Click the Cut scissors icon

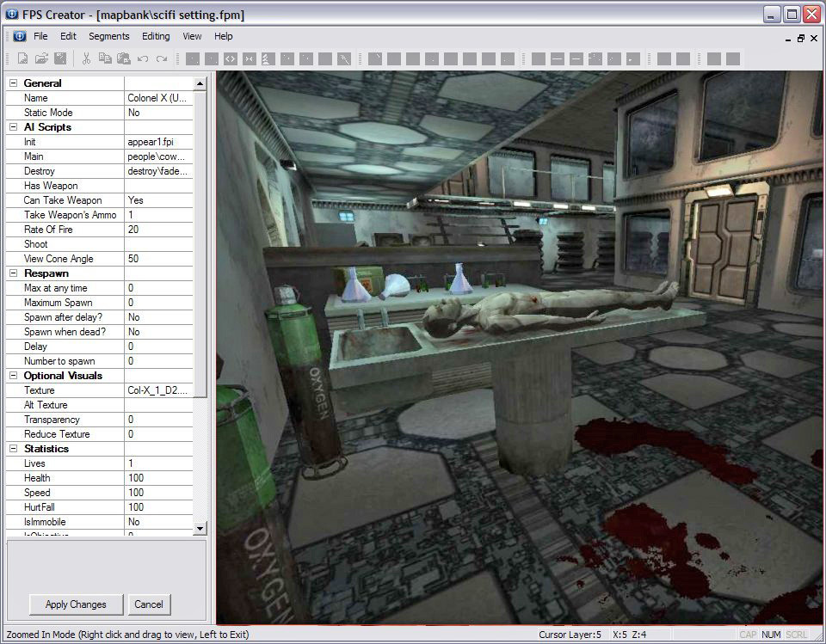point(86,58)
